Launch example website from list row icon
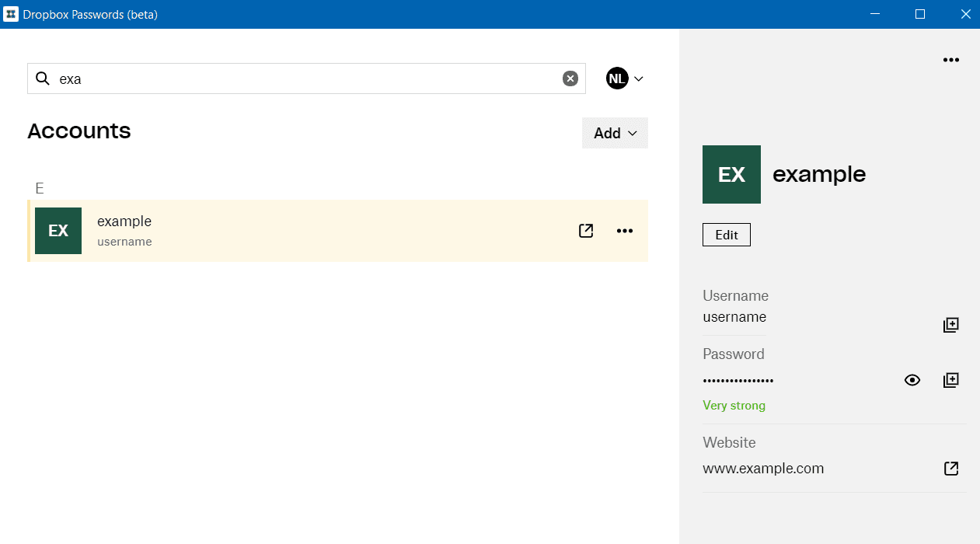The width and height of the screenshot is (980, 544). [586, 231]
